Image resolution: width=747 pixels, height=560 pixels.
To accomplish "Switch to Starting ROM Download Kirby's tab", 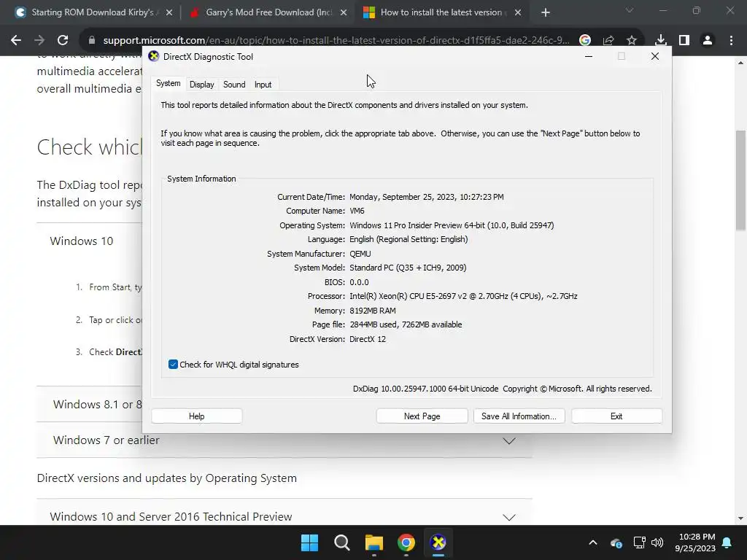I will pyautogui.click(x=93, y=12).
